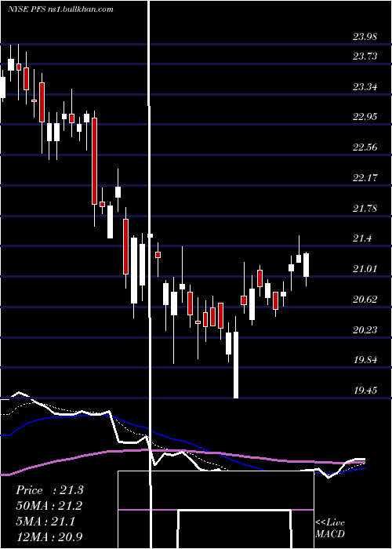The height and width of the screenshot is (549, 392).
Task: Click the 12MA : 20.9 readout
Action: point(49,537)
